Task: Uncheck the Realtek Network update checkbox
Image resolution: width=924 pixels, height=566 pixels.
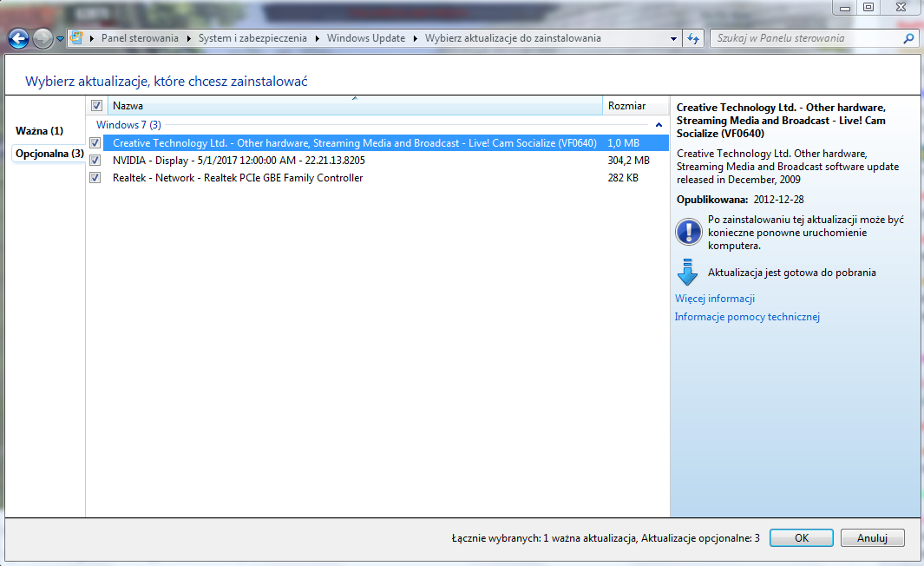Action: (x=95, y=178)
